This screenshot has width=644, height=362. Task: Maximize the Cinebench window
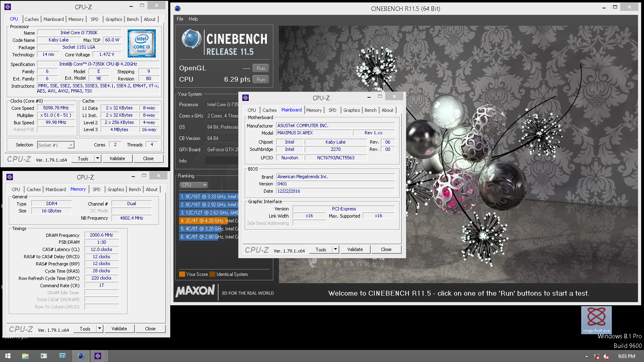coord(615,7)
